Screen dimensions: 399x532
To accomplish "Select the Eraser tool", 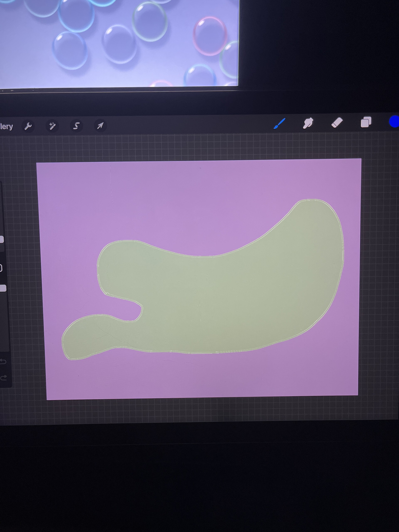I will (337, 123).
